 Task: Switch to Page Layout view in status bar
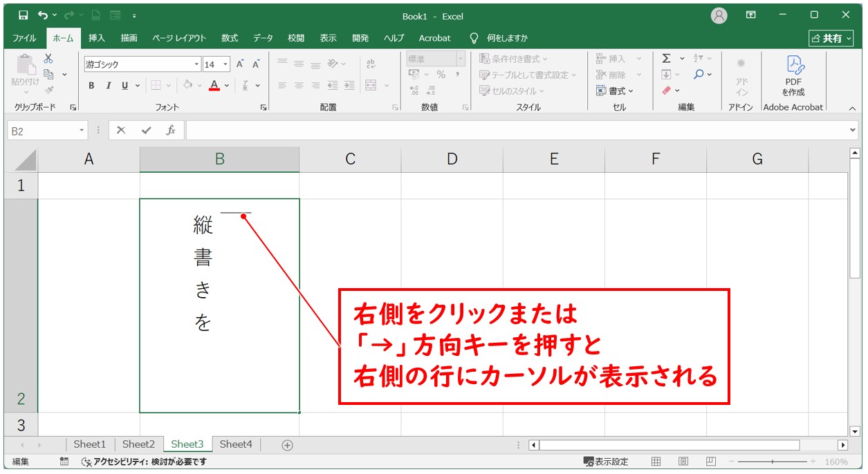click(x=683, y=462)
